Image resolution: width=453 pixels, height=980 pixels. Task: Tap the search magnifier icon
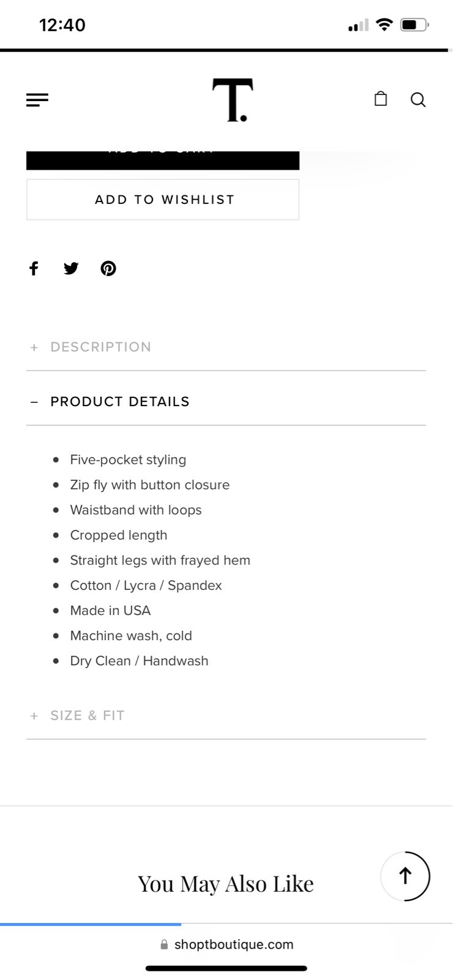[x=418, y=100]
